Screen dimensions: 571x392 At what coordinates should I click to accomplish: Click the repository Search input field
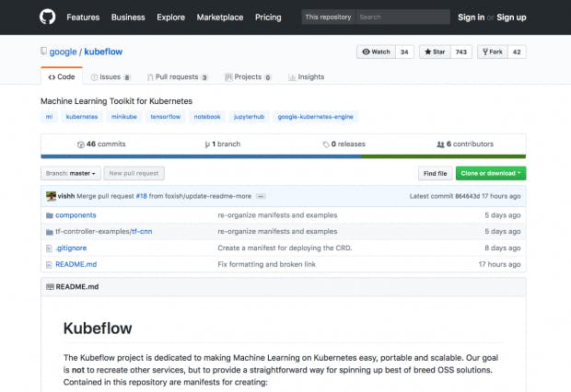(x=402, y=17)
